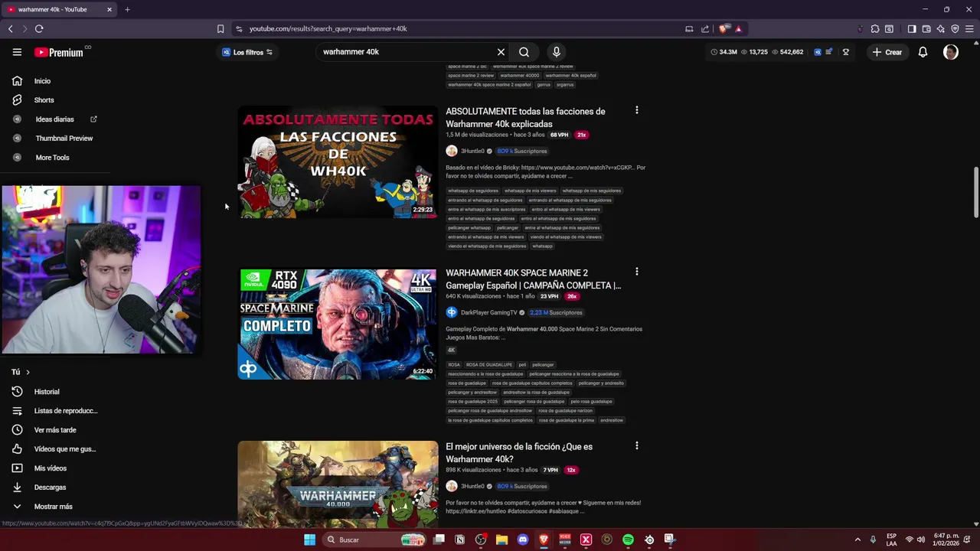Share this page from the address bar

(705, 28)
